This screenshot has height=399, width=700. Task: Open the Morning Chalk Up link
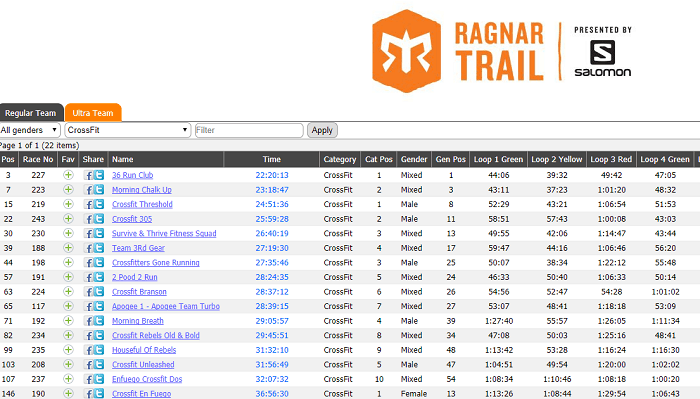(x=142, y=190)
